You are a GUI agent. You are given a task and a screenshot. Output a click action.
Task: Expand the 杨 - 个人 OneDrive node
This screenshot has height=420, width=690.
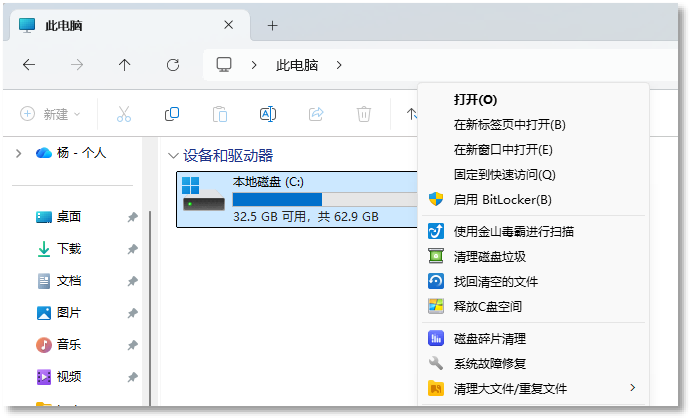point(18,153)
